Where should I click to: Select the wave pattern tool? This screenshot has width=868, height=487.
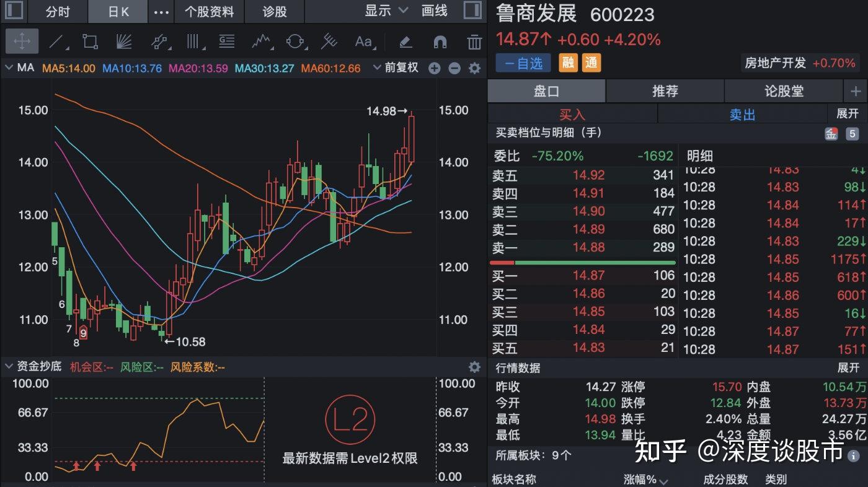[x=262, y=42]
